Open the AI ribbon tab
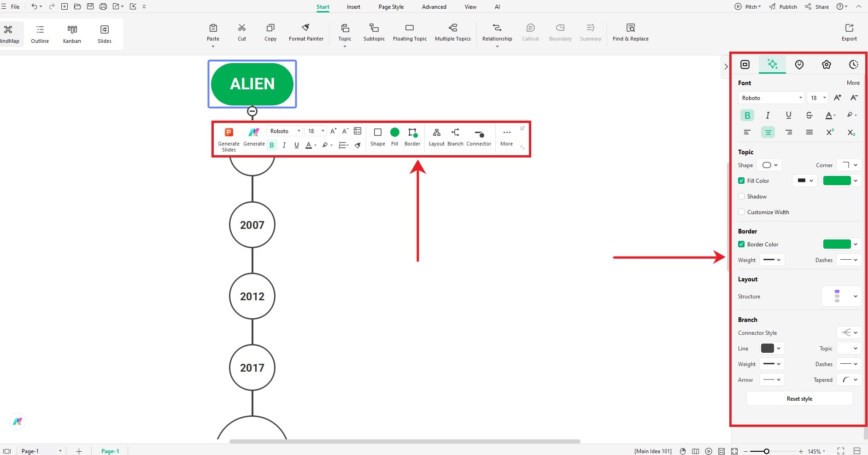This screenshot has width=868, height=455. coord(497,7)
